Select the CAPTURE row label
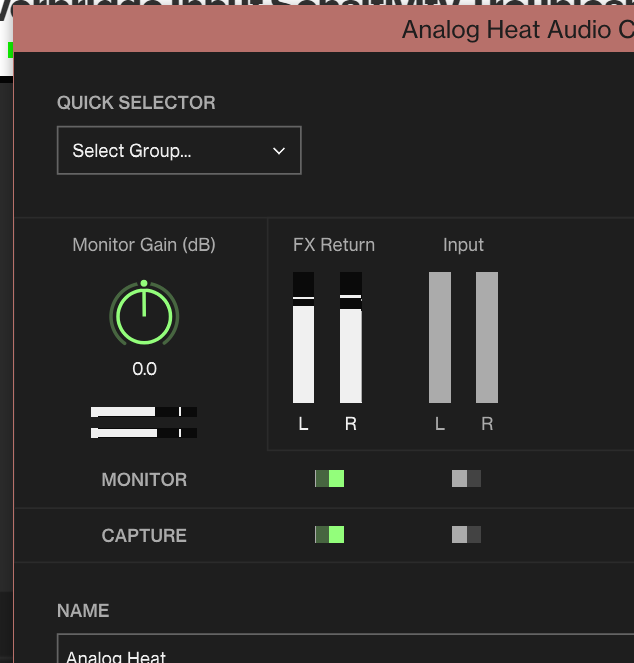The image size is (634, 663). pos(144,536)
